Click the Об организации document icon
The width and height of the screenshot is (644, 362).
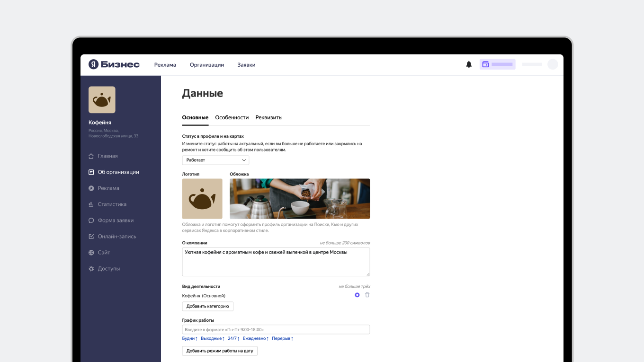[90, 172]
